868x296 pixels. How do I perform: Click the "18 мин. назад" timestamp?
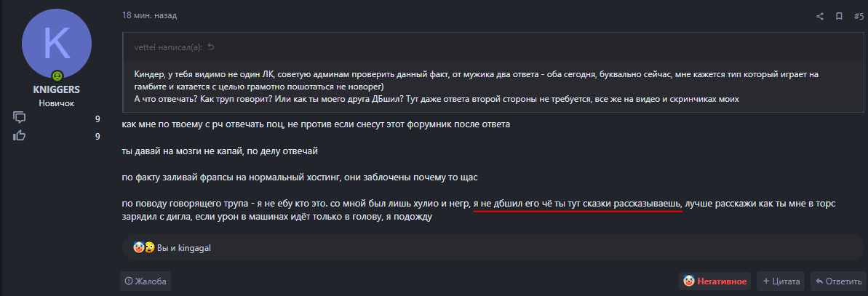click(x=149, y=15)
